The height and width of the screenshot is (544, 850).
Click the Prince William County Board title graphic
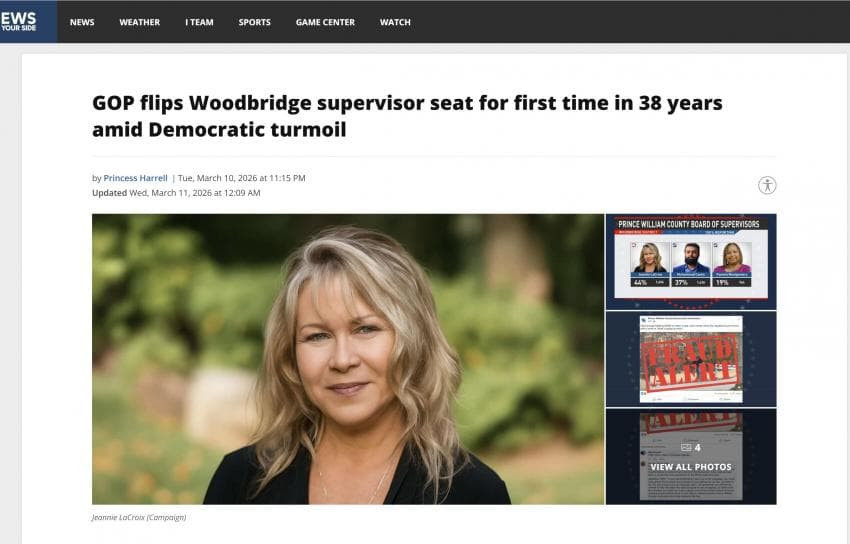pos(688,224)
